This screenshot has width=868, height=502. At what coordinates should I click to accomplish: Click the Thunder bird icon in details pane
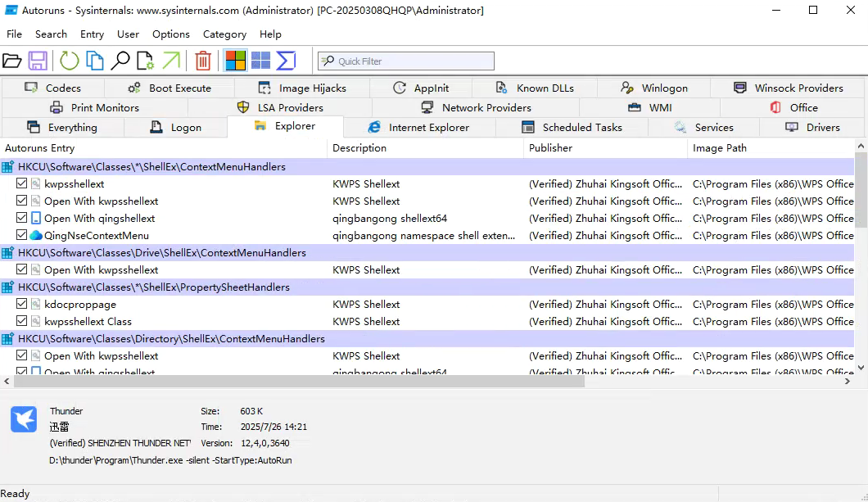24,419
